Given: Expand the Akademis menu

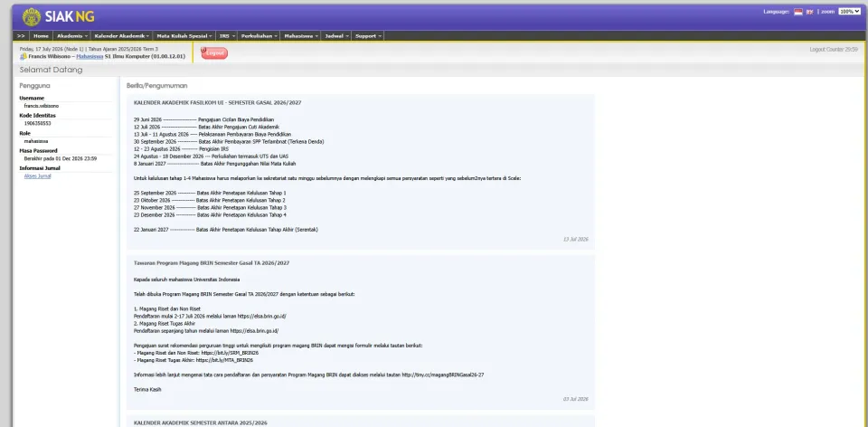Looking at the screenshot, I should pos(72,36).
